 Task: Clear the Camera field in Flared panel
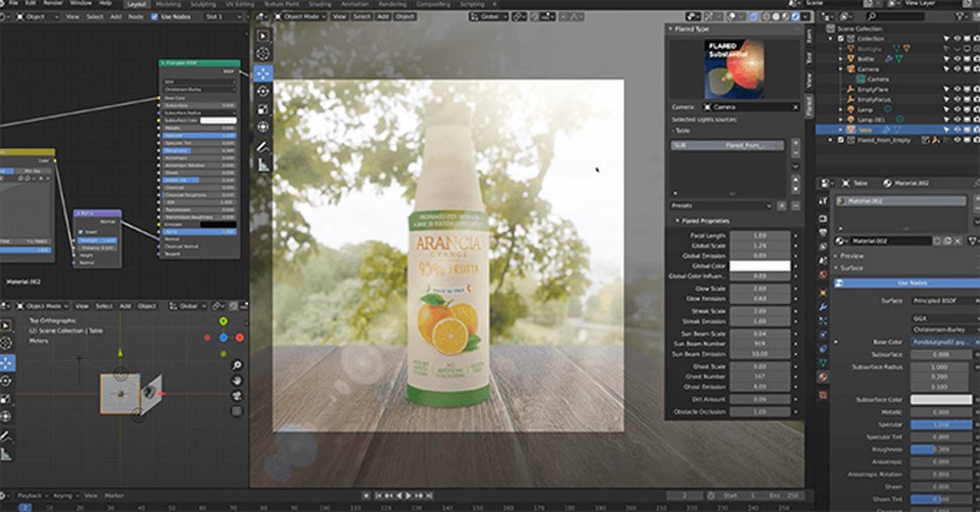click(x=796, y=107)
